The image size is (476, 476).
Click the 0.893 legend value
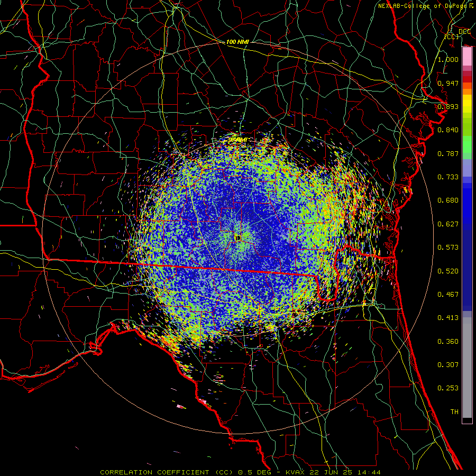[x=448, y=106]
